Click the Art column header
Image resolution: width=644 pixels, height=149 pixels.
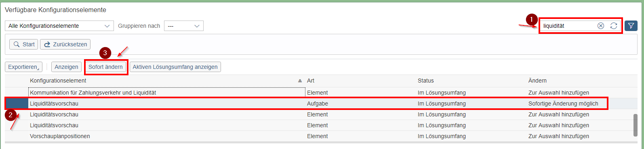pos(311,81)
